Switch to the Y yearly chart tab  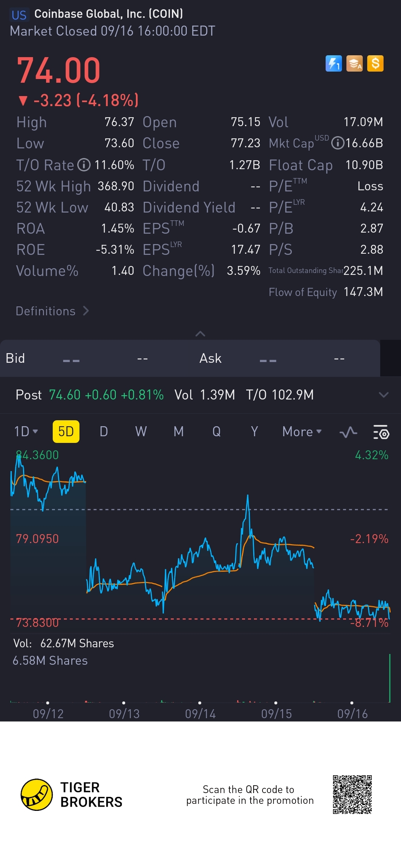click(254, 431)
